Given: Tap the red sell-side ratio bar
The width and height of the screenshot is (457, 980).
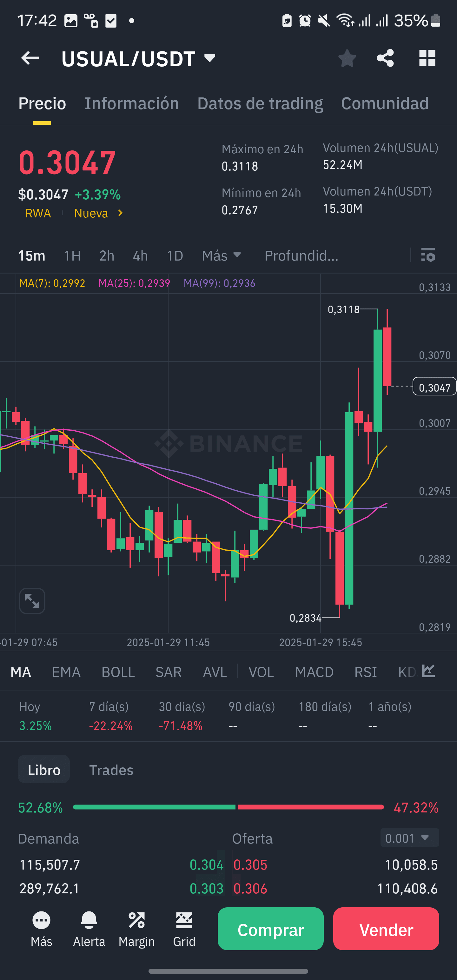Looking at the screenshot, I should pyautogui.click(x=311, y=807).
